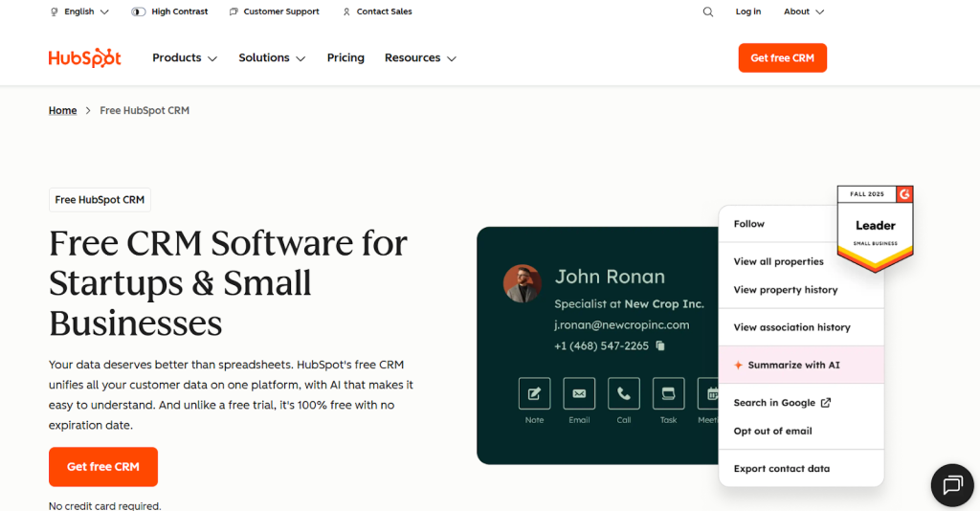Expand the Products menu
The width and height of the screenshot is (980, 511).
coord(185,58)
